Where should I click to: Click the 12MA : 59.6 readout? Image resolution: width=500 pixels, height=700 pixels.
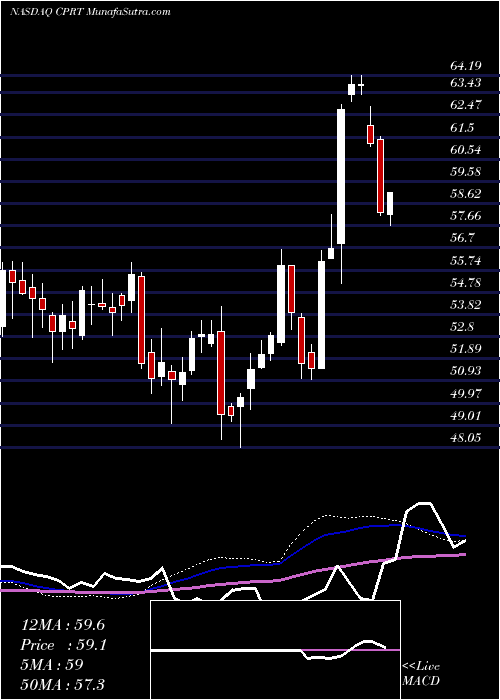point(63,625)
